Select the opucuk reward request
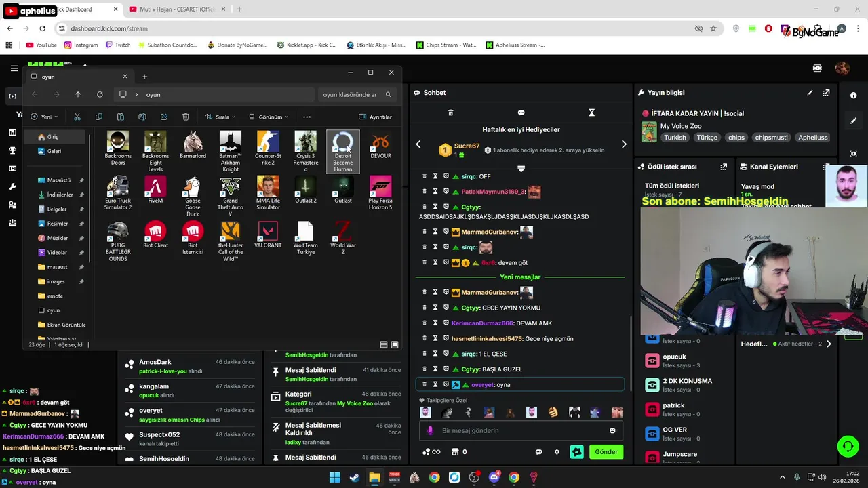The height and width of the screenshot is (488, 868). 684,361
